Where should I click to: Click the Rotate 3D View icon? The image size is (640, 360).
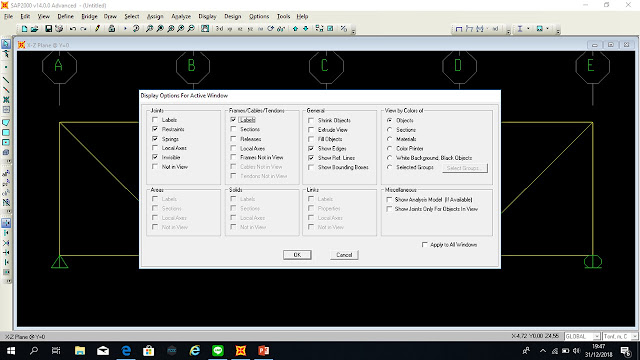tap(271, 29)
